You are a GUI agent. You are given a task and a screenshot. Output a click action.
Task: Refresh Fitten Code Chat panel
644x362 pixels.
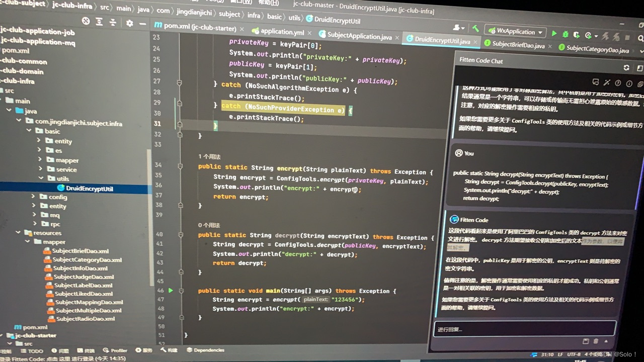626,67
